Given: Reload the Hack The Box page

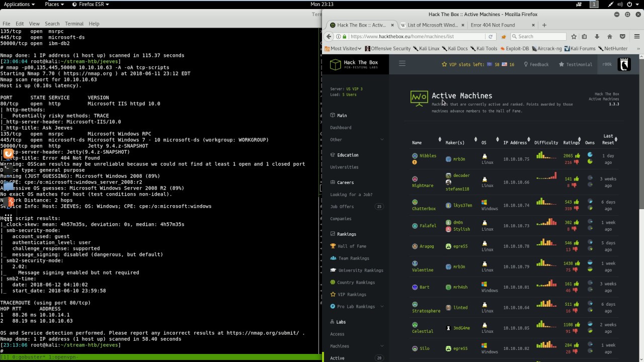Looking at the screenshot, I should pos(491,36).
